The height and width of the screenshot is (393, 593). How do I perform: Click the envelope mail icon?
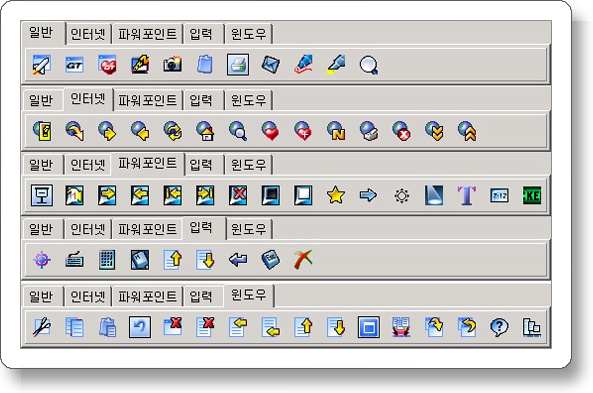point(271,65)
